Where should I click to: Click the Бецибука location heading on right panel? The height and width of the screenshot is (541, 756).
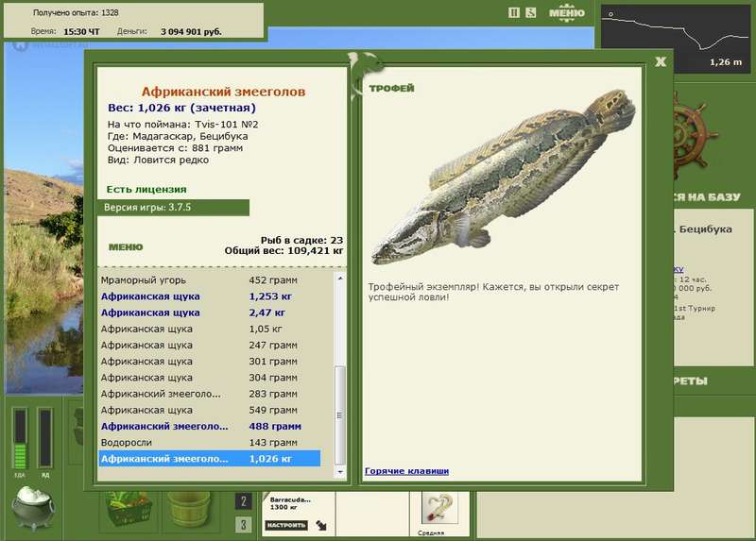[705, 229]
